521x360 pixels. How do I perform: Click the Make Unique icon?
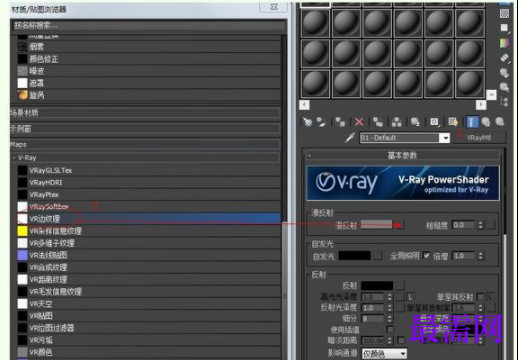click(x=396, y=122)
